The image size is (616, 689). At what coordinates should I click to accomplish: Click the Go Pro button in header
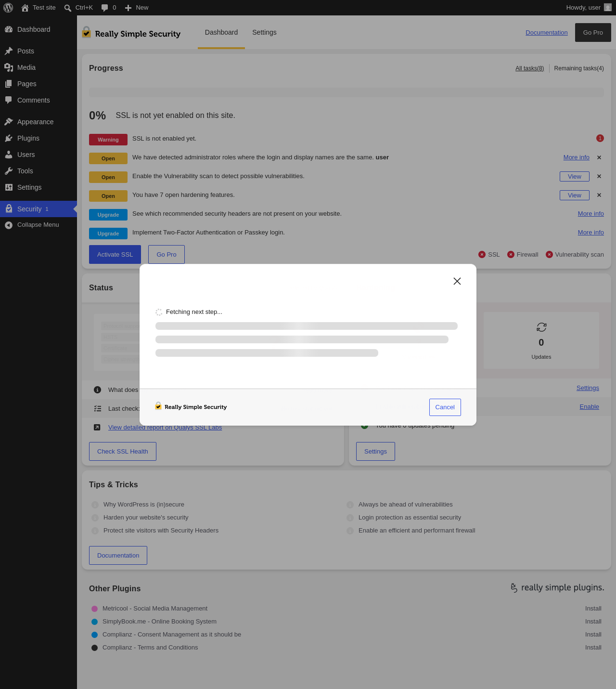(x=593, y=33)
